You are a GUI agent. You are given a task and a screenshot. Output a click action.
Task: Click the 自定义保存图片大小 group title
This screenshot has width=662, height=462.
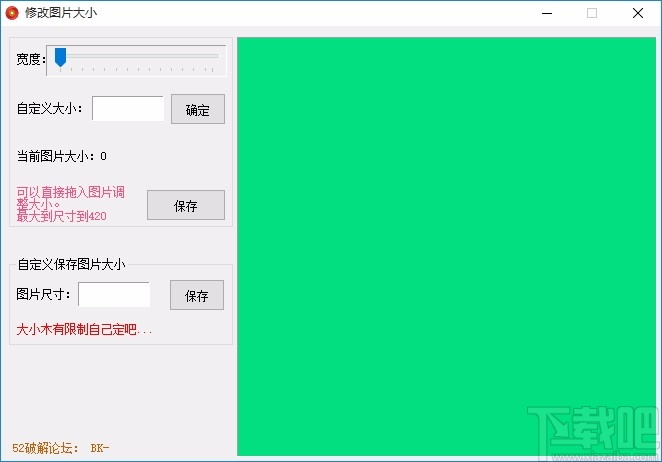(71, 264)
